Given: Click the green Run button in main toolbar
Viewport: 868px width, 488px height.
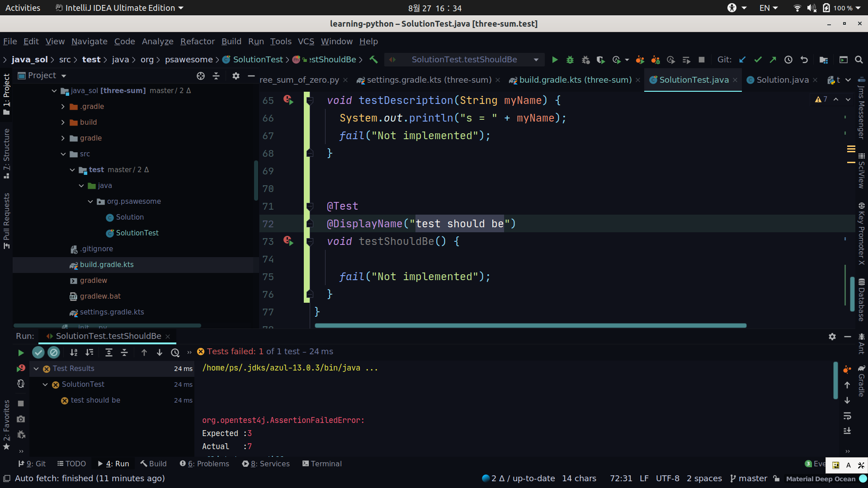Looking at the screenshot, I should tap(555, 60).
